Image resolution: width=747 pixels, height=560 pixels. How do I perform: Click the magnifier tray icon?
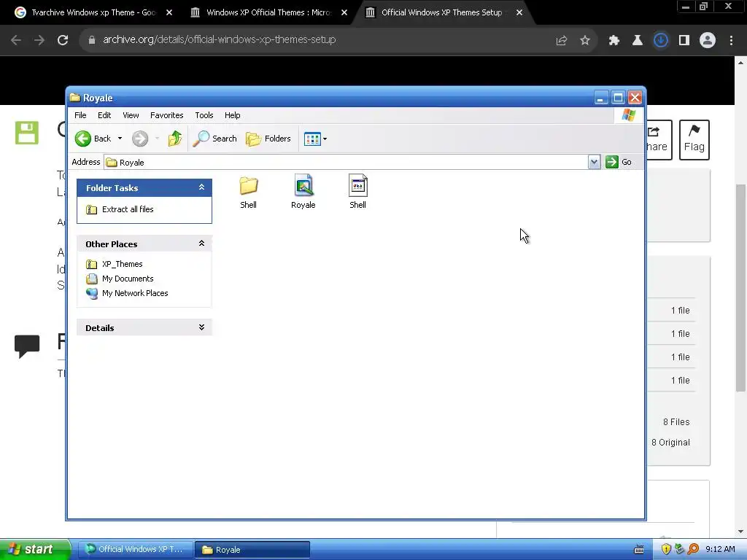[x=693, y=550]
